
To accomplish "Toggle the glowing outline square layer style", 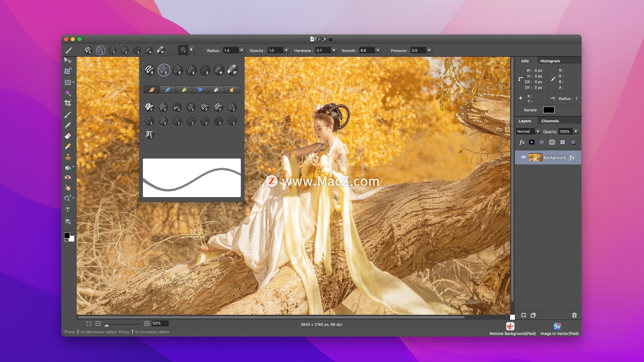I will click(x=552, y=142).
